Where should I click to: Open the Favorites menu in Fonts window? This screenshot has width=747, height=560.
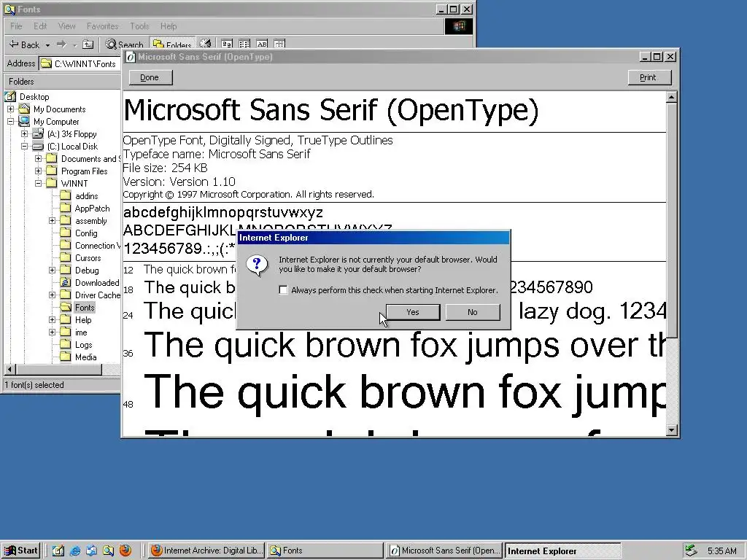click(102, 26)
